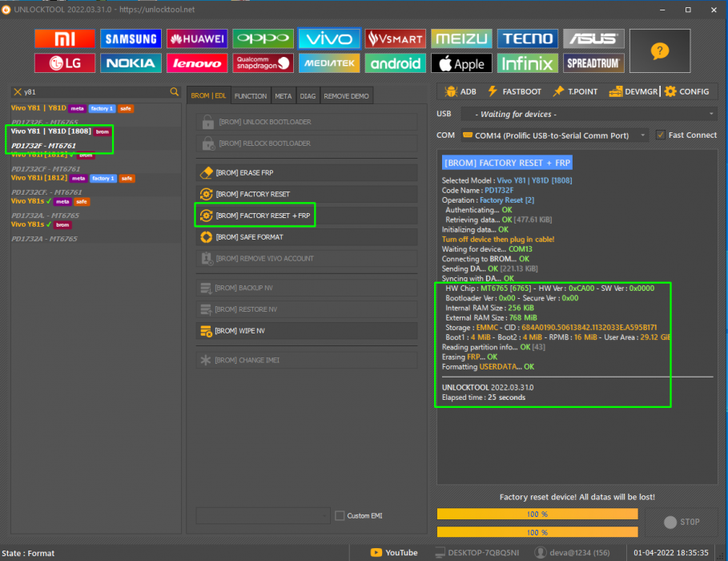This screenshot has width=728, height=561.
Task: Click the DESKTOP-7QBQ5NI computer name
Action: click(477, 553)
